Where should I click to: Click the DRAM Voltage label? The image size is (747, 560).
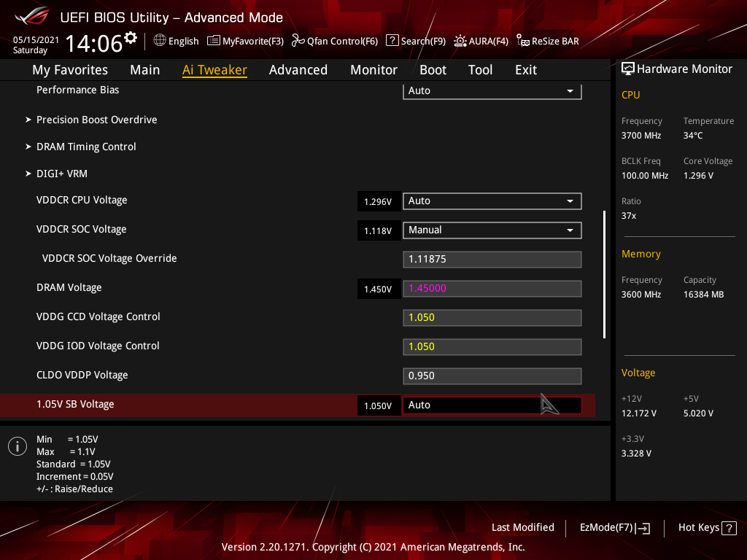tap(69, 287)
